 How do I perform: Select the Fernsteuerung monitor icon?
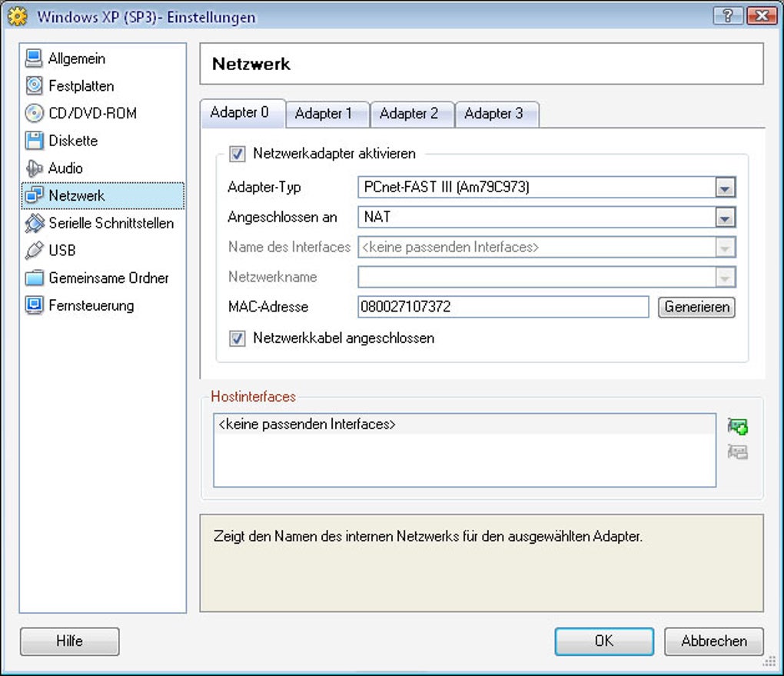click(x=34, y=305)
